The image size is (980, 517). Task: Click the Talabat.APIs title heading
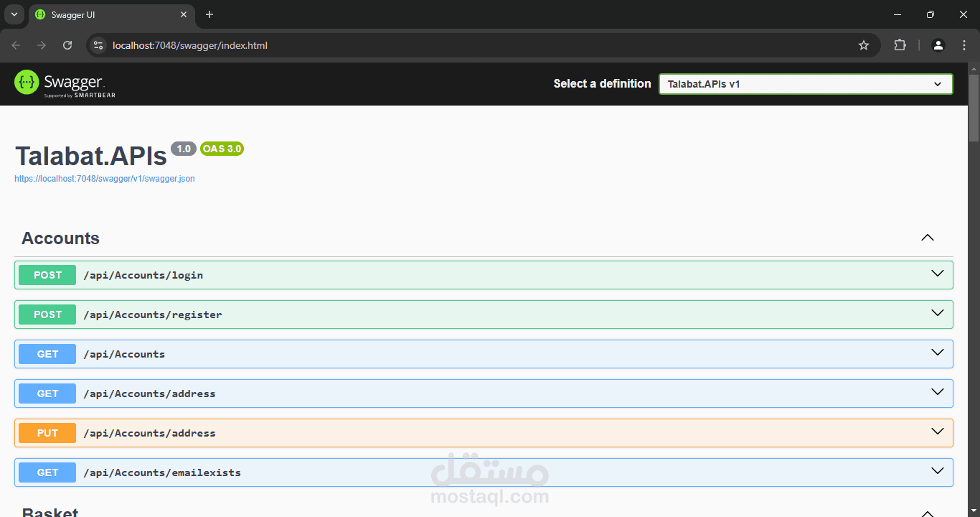91,156
